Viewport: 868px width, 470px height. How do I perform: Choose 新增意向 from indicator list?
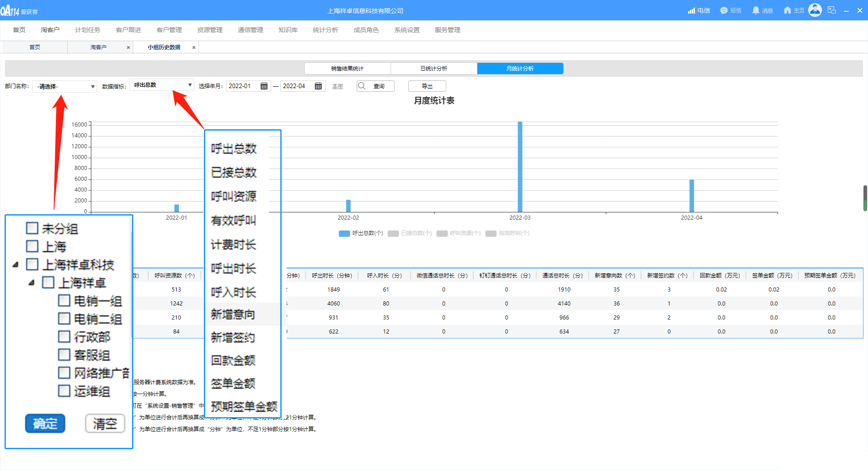pos(233,314)
